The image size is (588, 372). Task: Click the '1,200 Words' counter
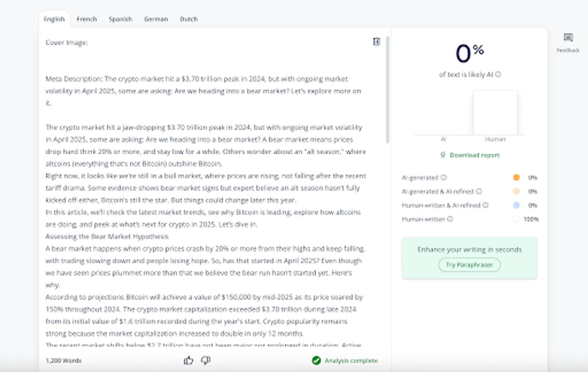point(64,361)
